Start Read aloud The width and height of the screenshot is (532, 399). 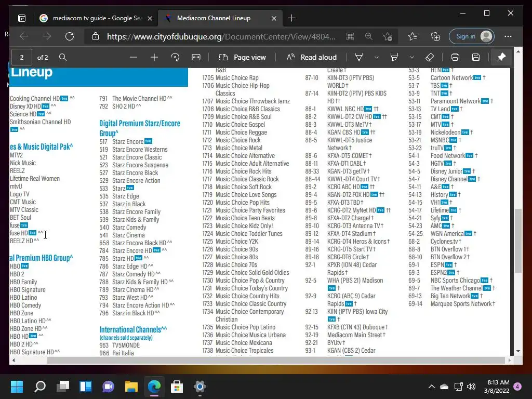tap(312, 57)
